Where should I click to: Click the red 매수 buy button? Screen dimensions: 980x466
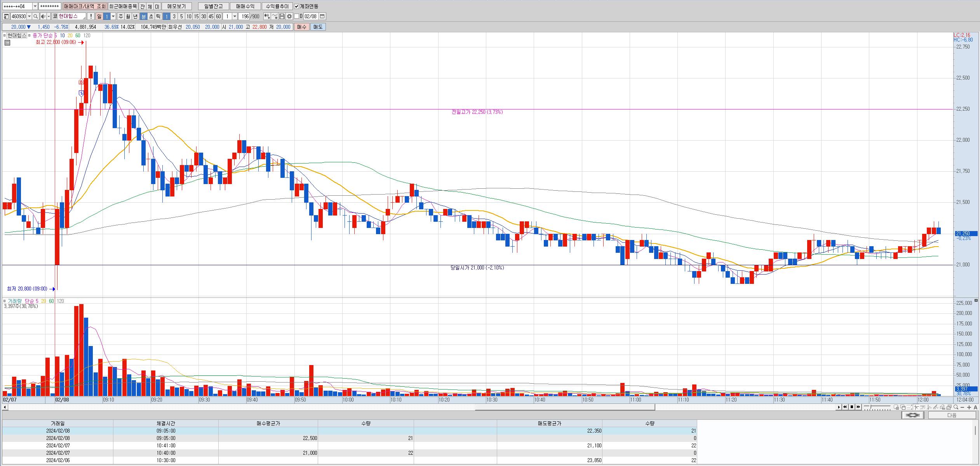click(x=301, y=27)
